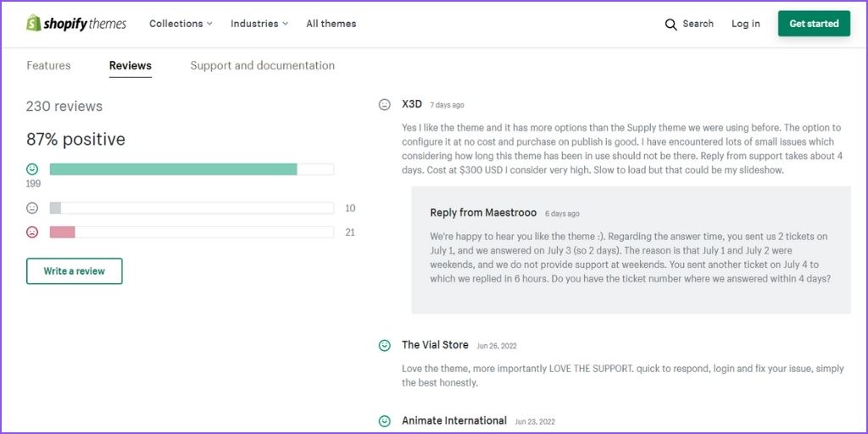
Task: Click Maestrooo reply body text
Action: (631, 258)
